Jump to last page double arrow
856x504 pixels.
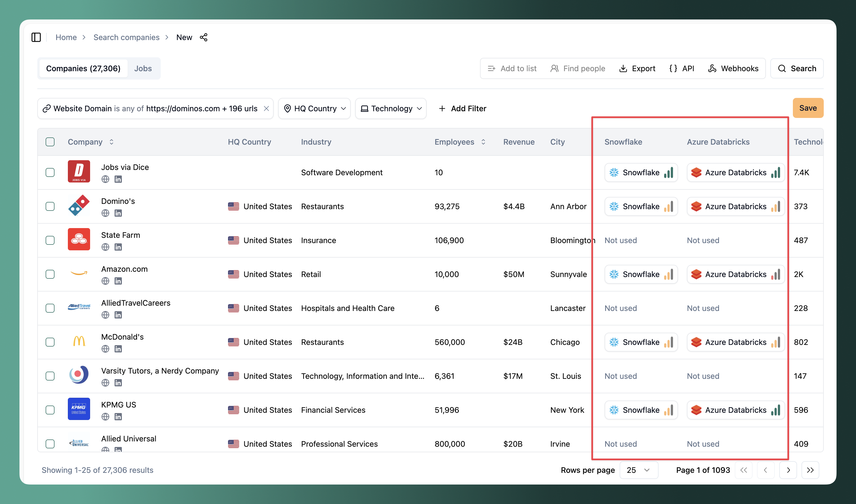(810, 470)
